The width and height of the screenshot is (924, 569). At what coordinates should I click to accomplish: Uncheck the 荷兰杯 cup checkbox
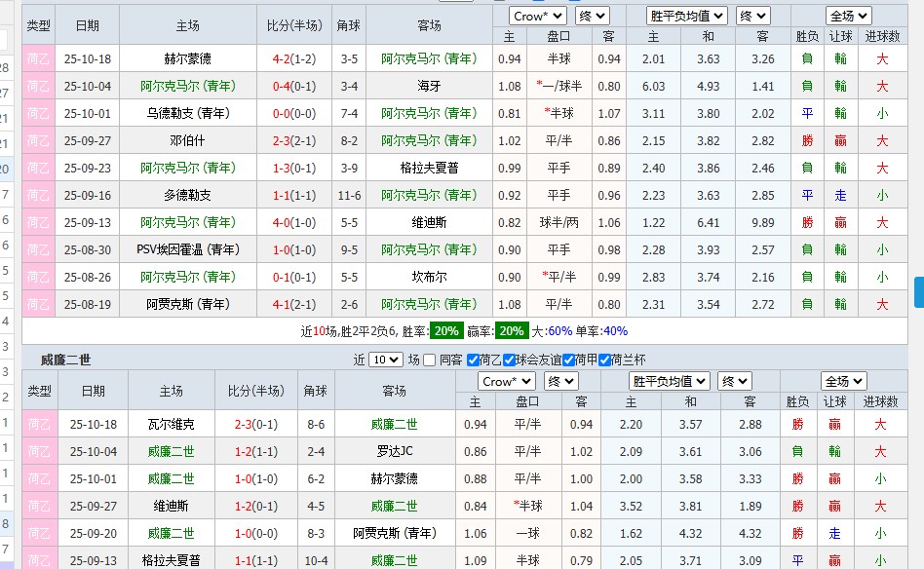click(x=605, y=359)
